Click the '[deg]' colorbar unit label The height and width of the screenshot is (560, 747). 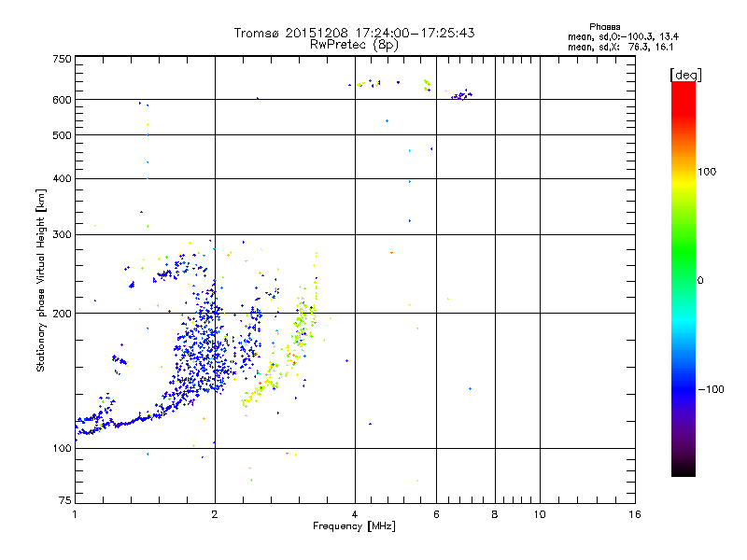pyautogui.click(x=685, y=76)
